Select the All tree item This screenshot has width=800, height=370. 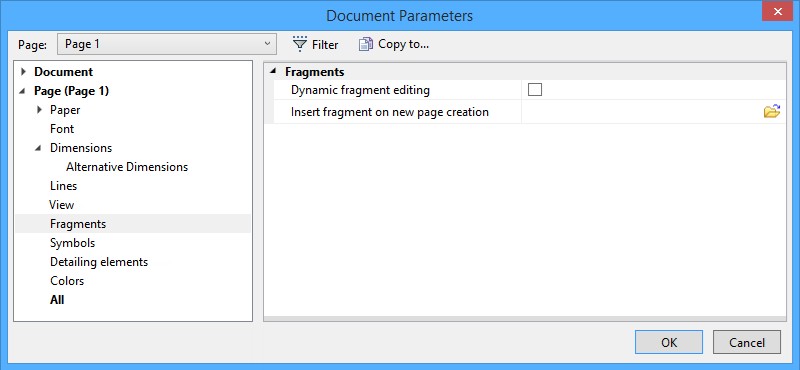[57, 300]
